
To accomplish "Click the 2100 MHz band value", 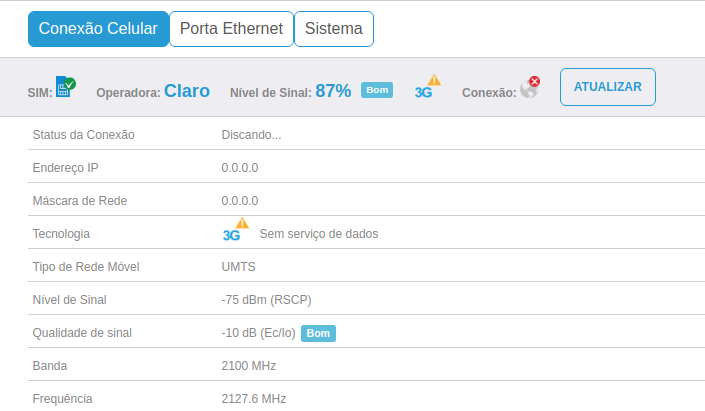I will click(249, 366).
